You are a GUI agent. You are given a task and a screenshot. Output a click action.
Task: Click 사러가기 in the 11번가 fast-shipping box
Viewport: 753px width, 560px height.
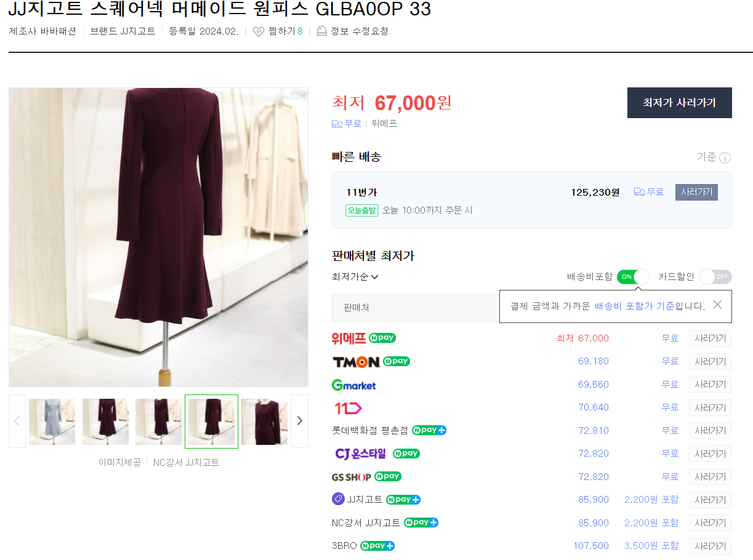(x=696, y=192)
